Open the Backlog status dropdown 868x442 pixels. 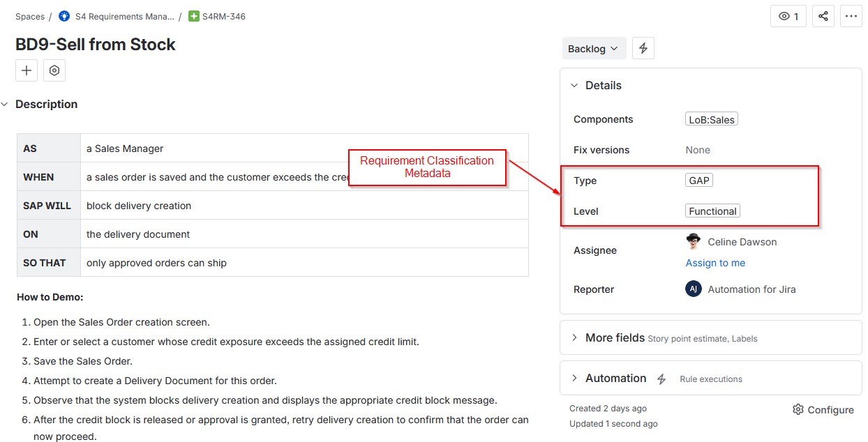pyautogui.click(x=594, y=48)
